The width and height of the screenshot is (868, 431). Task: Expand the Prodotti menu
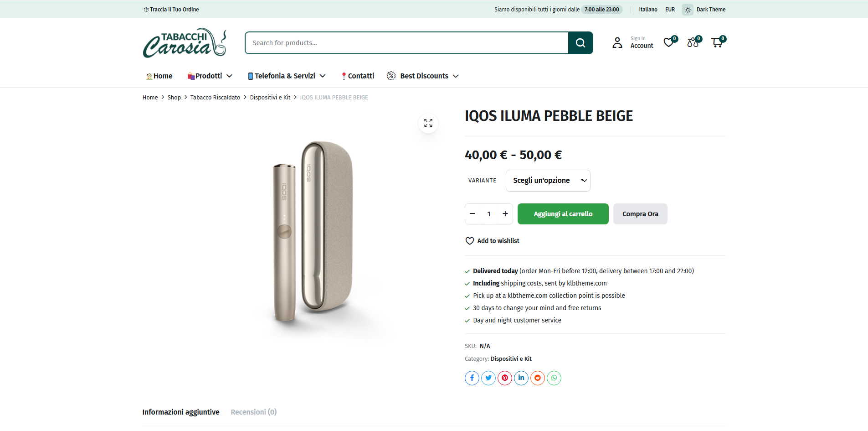pyautogui.click(x=210, y=76)
